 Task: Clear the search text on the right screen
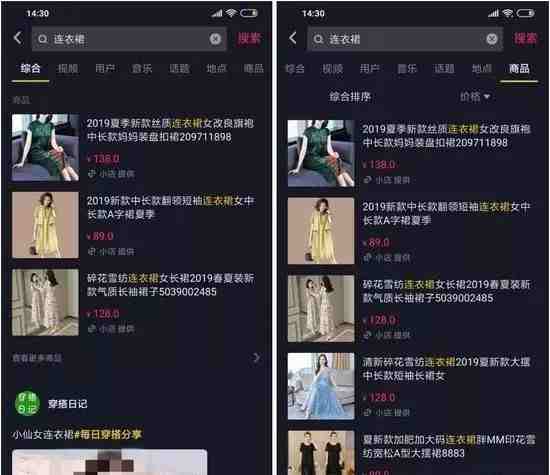[492, 39]
